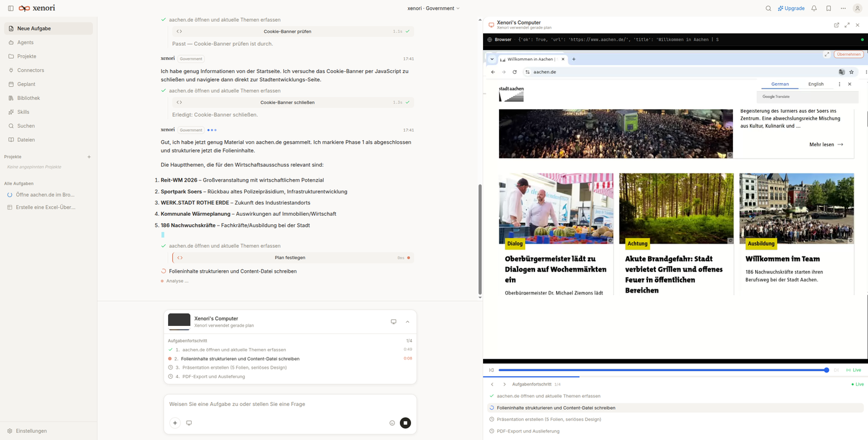Open the notifications bell
Screen dimensions: 868x440
coord(814,8)
